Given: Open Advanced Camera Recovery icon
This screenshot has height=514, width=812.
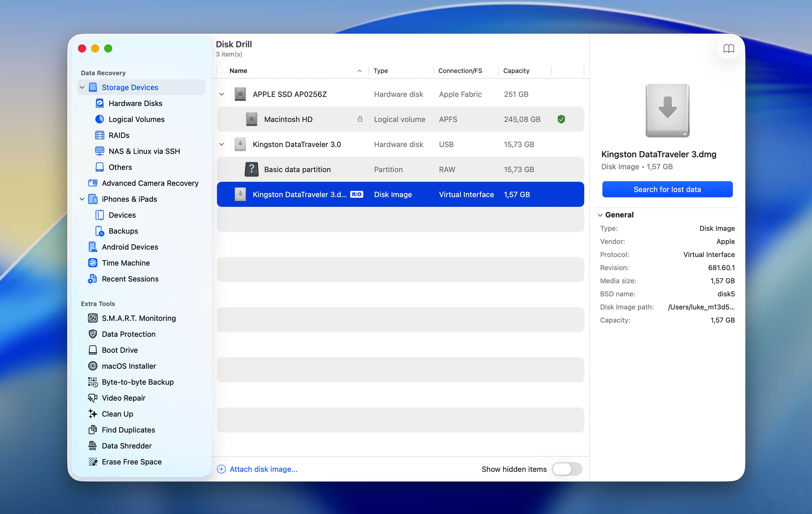Looking at the screenshot, I should (x=93, y=183).
